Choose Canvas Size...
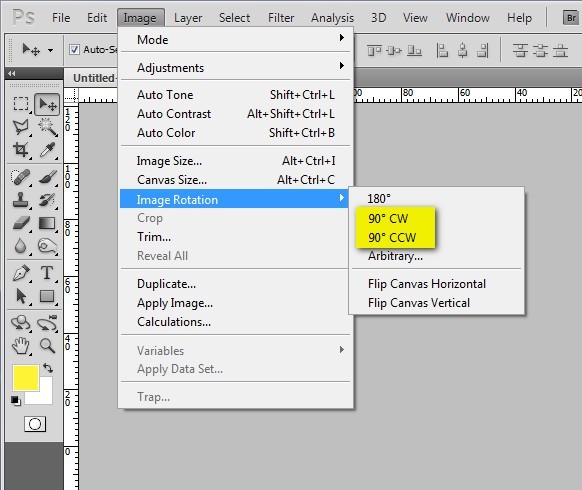582x490 pixels. (x=235, y=180)
